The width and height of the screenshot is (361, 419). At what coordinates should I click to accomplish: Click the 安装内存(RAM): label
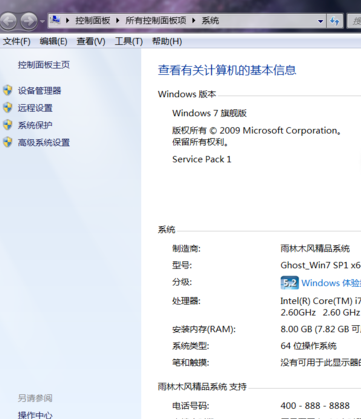click(x=204, y=329)
